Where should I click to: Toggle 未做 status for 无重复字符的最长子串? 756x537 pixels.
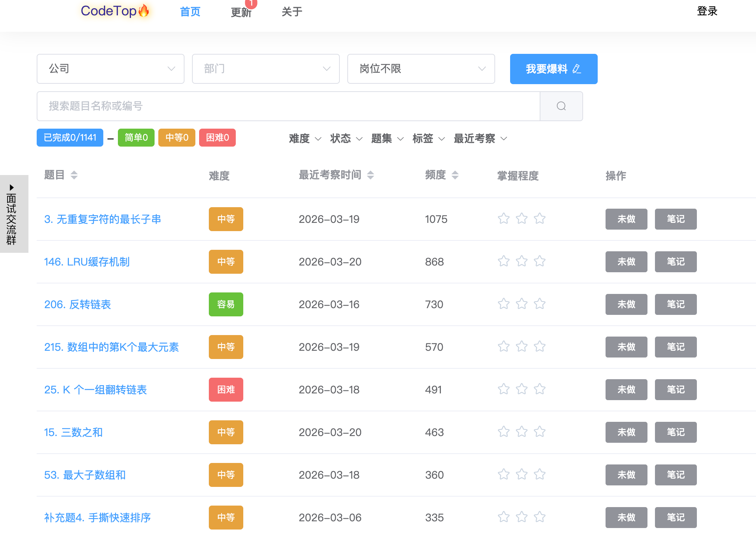[626, 219]
